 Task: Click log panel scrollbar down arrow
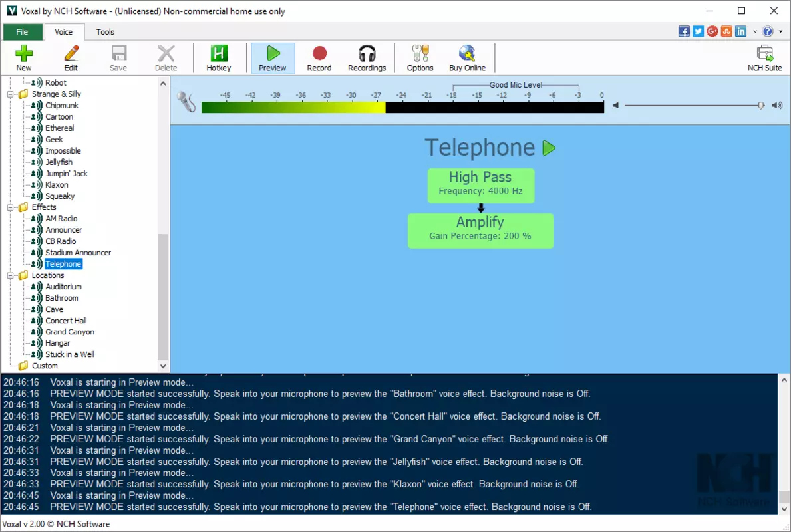784,509
